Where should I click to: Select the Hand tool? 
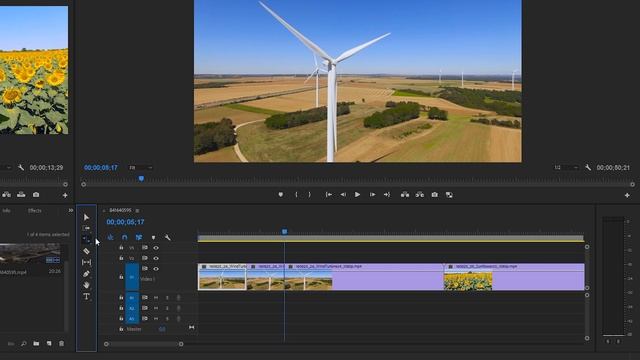pos(86,285)
